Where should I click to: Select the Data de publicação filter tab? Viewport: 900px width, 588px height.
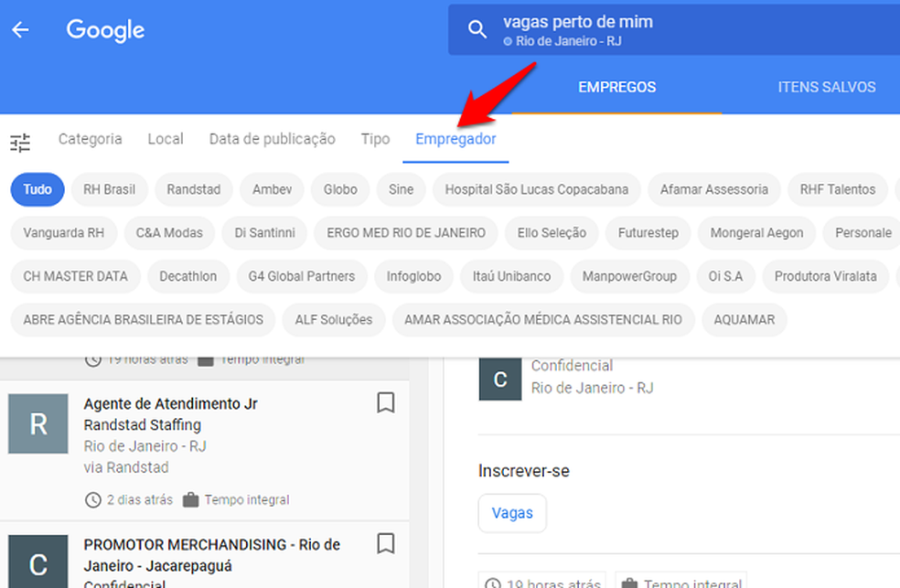[272, 139]
